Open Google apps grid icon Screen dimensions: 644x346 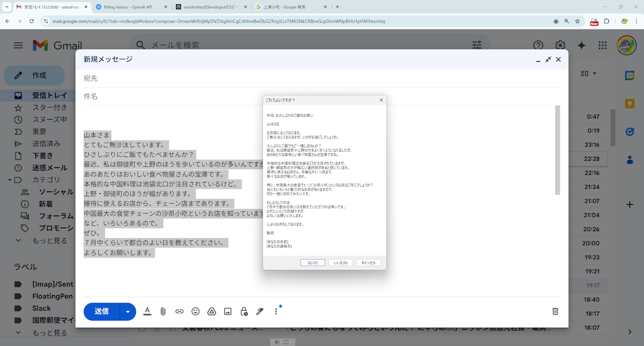pos(603,46)
